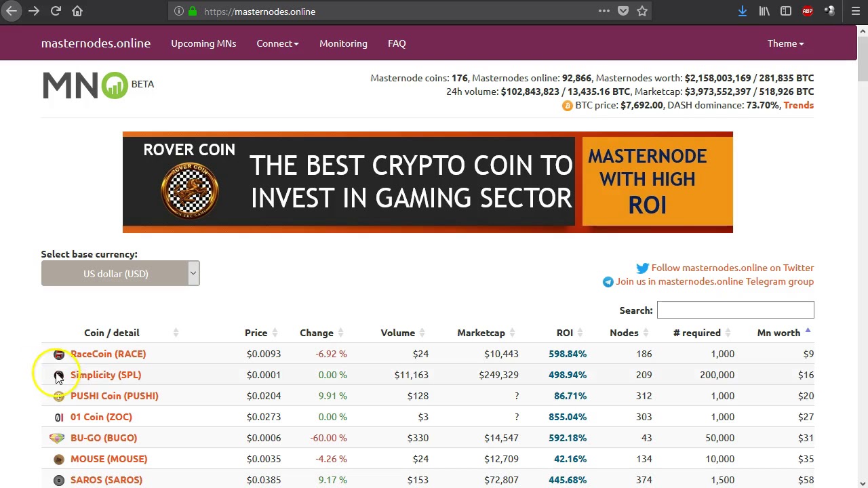
Task: Click the MOUSE coin icon
Action: coord(59,460)
